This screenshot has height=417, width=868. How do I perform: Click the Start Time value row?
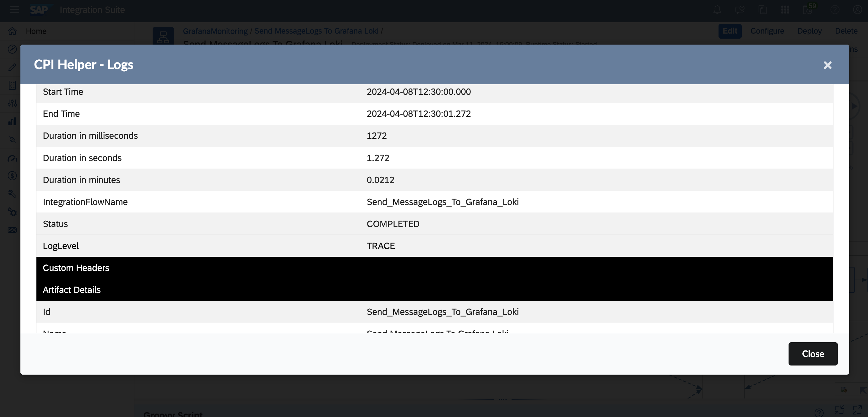click(419, 92)
